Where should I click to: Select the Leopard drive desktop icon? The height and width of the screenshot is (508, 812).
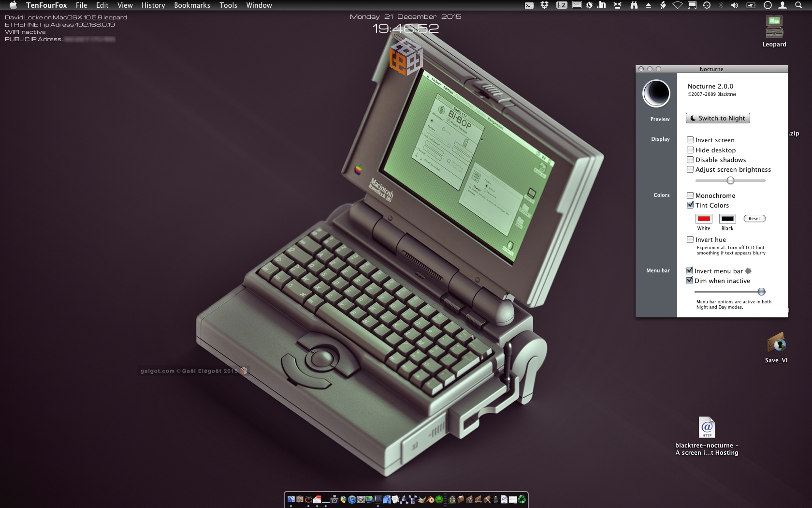(774, 32)
